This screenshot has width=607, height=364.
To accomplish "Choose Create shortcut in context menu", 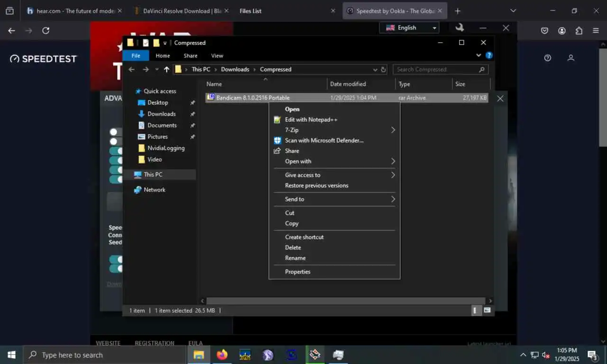I will [x=334, y=237].
